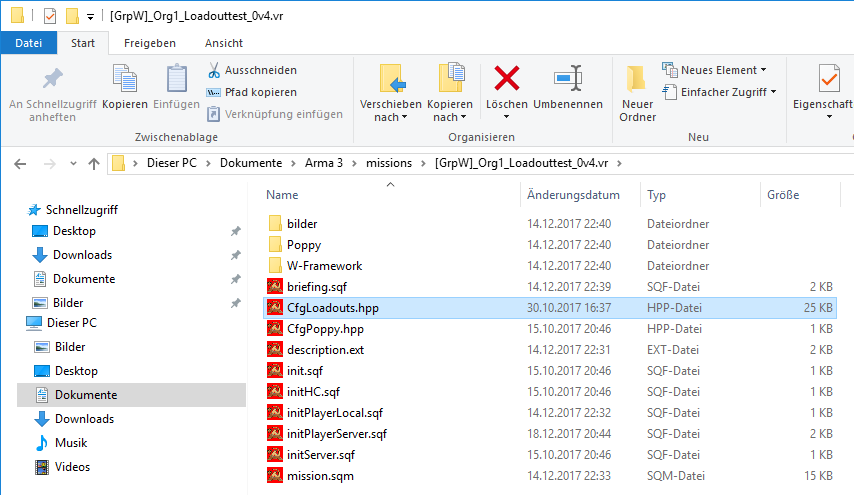Switch to the Ansicht ribbon tab
Screen dimensions: 854x495
coord(223,43)
